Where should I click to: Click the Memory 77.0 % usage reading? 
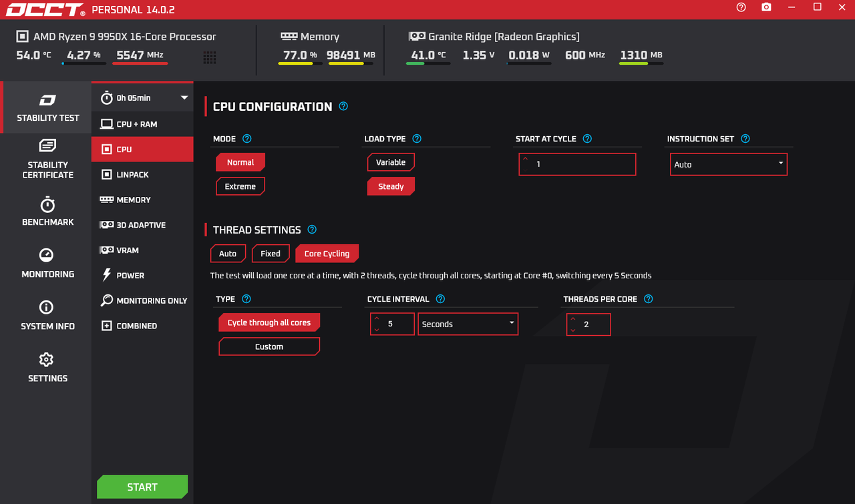pos(300,55)
